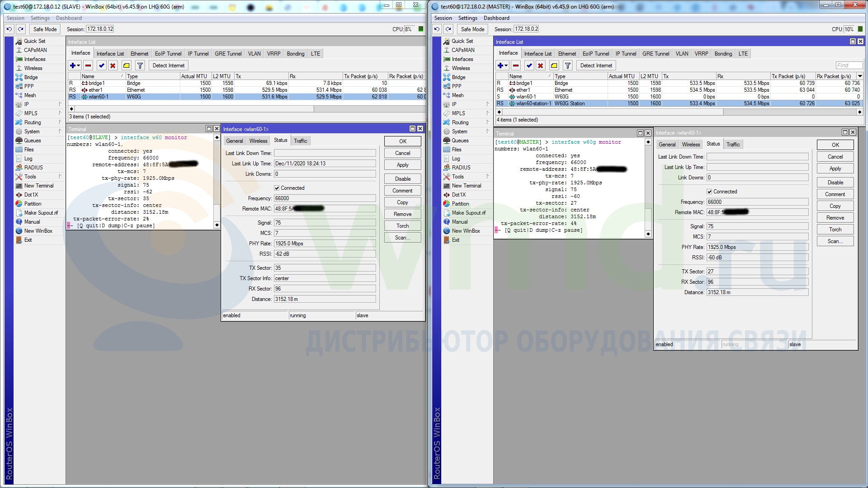Toggle Safe Mode in MASTER WinBox
Viewport: 868px width, 488px height.
pyautogui.click(x=472, y=29)
